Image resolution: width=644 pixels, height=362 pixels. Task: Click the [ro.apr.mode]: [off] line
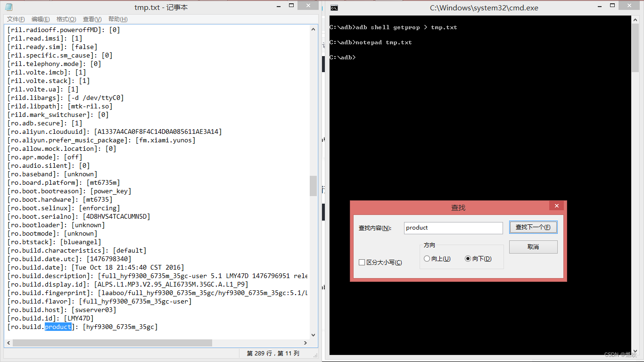(x=45, y=157)
